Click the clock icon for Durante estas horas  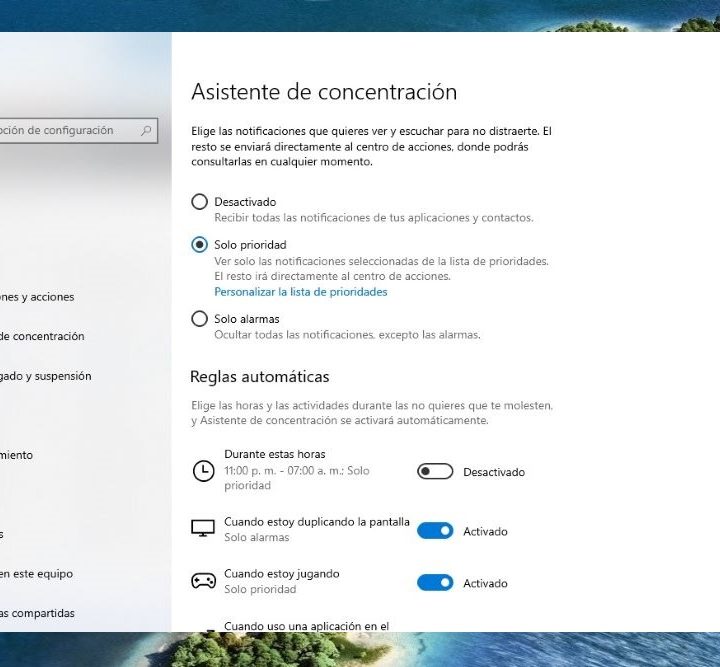click(203, 471)
